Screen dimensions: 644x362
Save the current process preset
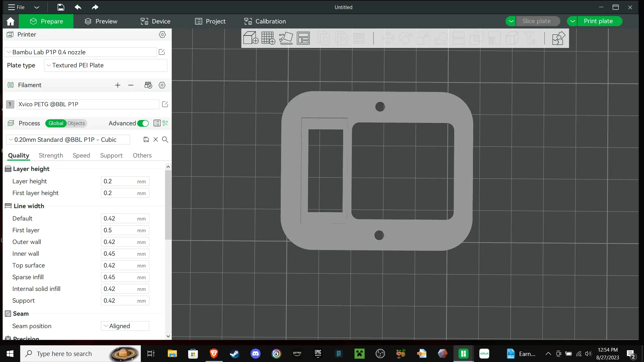coord(146,139)
